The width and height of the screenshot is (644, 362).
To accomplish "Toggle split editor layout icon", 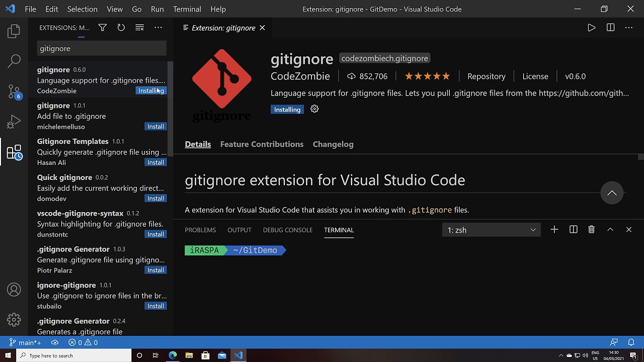I will tap(610, 28).
